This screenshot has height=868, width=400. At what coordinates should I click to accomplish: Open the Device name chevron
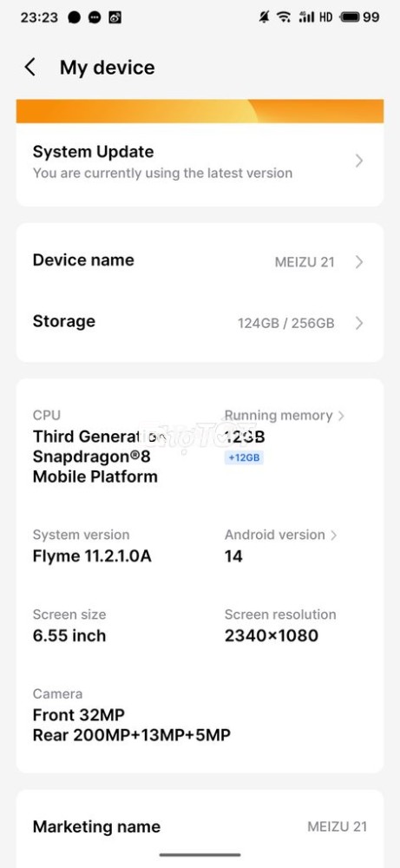click(x=359, y=262)
